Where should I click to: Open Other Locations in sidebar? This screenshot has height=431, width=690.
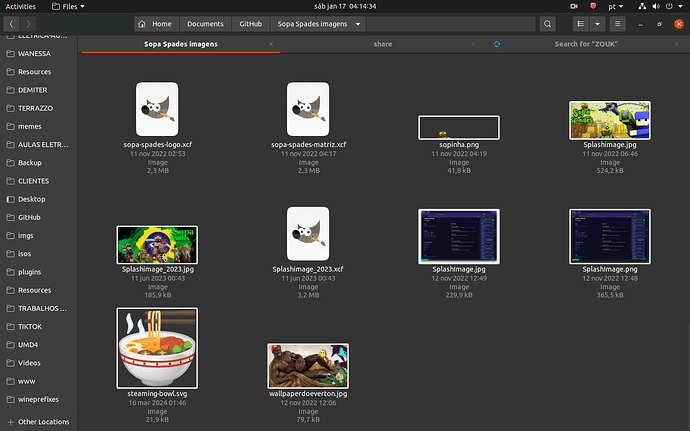pos(39,422)
